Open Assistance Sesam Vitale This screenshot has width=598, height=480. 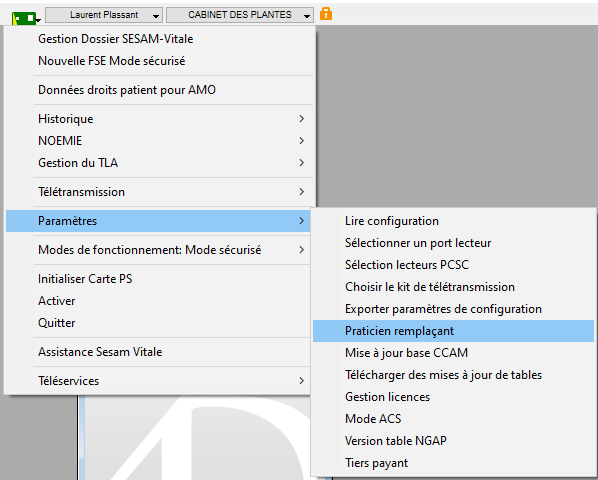point(160,352)
